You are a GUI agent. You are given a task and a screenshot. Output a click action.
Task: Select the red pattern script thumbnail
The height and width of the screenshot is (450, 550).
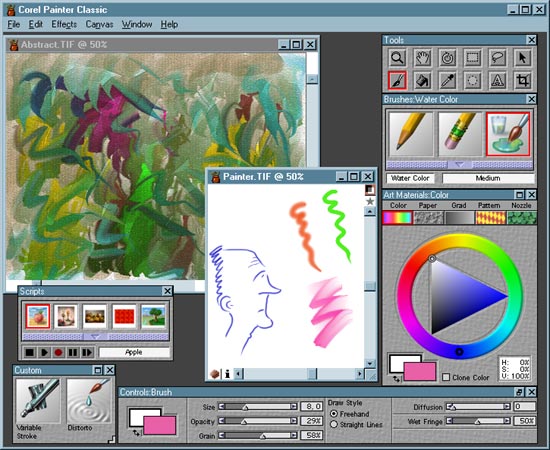pyautogui.click(x=124, y=316)
